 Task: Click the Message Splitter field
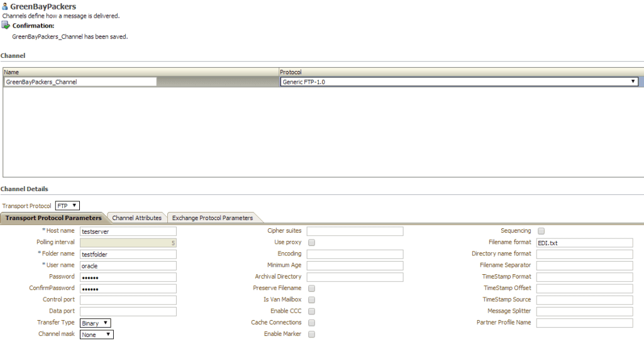point(584,312)
